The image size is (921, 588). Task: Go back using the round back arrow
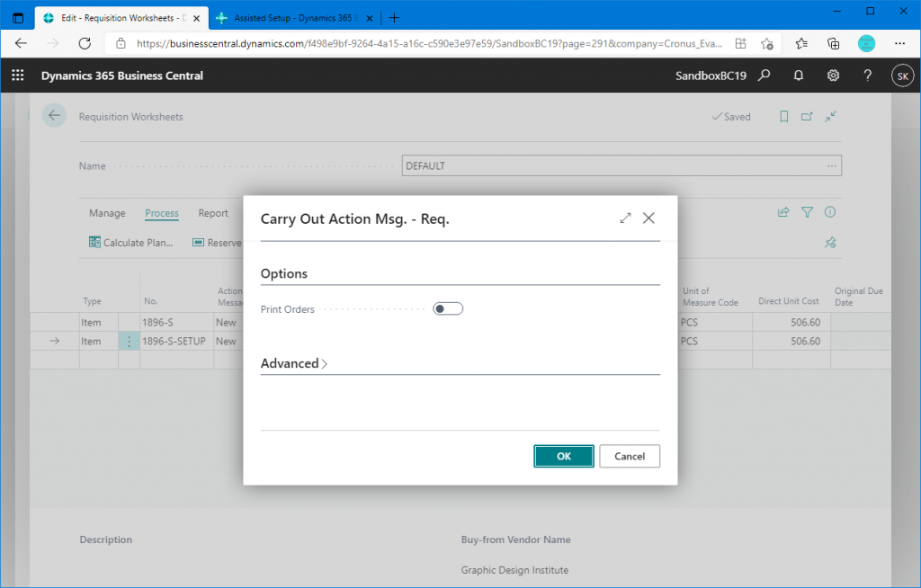[x=55, y=116]
